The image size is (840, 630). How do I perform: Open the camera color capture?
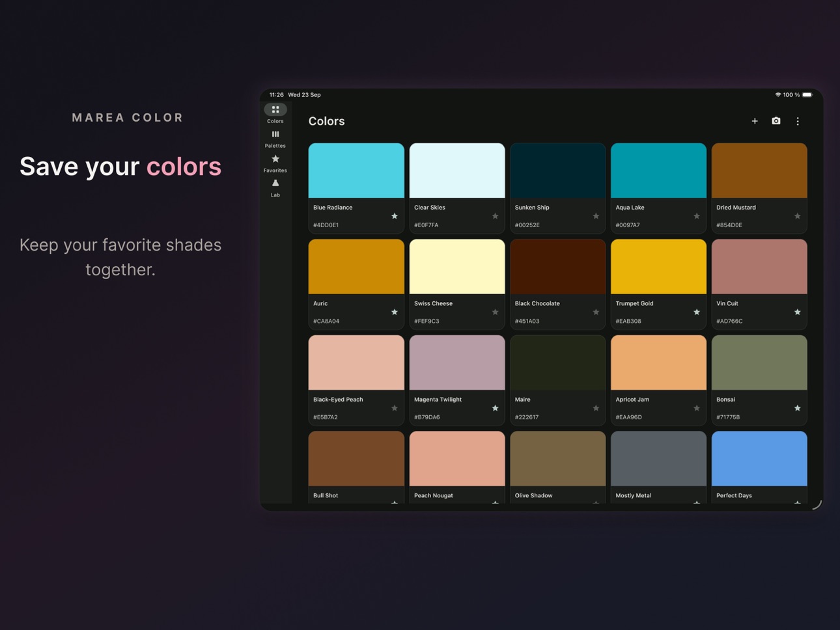pos(776,121)
